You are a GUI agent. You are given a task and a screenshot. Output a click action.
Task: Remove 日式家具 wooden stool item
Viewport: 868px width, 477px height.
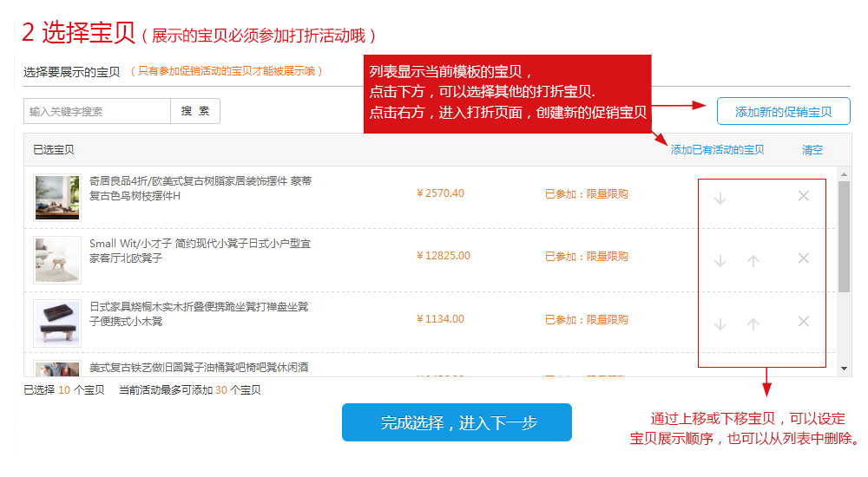(803, 322)
